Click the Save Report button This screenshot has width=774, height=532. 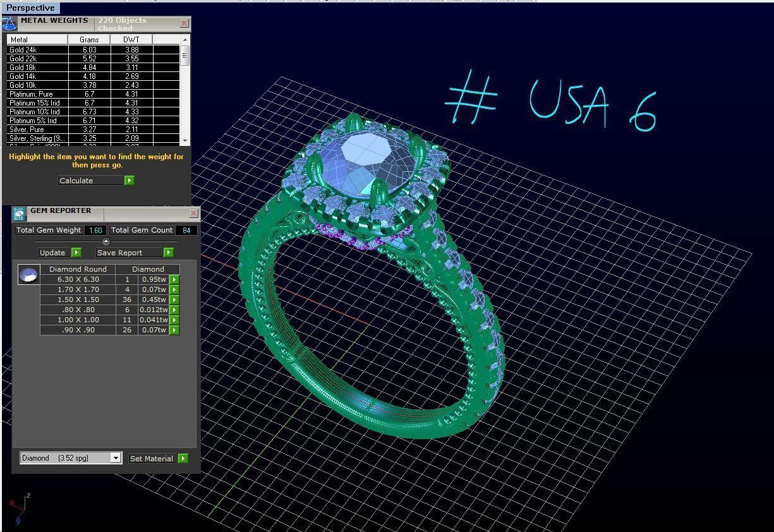click(x=130, y=253)
